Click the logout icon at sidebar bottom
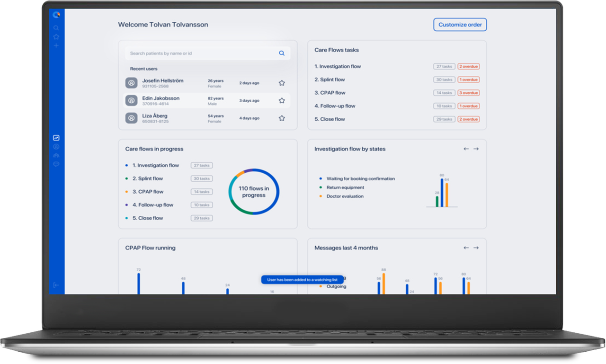This screenshot has width=606, height=364. pos(56,285)
